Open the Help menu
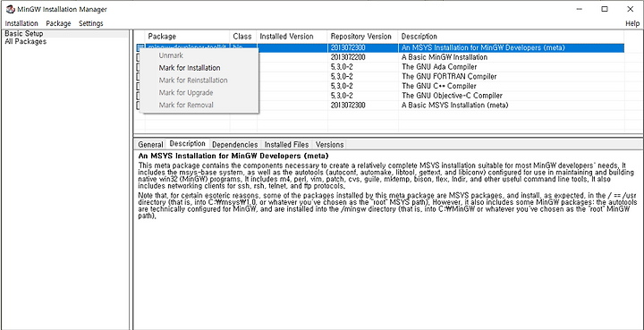The image size is (644, 330). pyautogui.click(x=632, y=23)
